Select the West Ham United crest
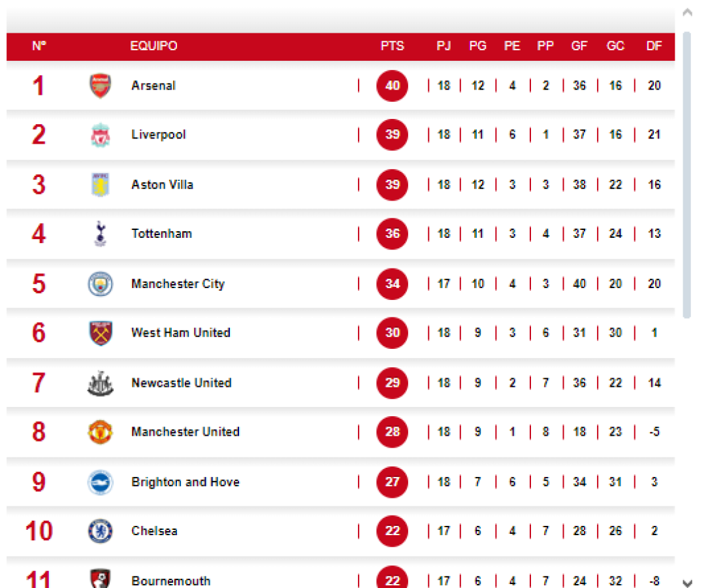The width and height of the screenshot is (708, 588). tap(99, 333)
